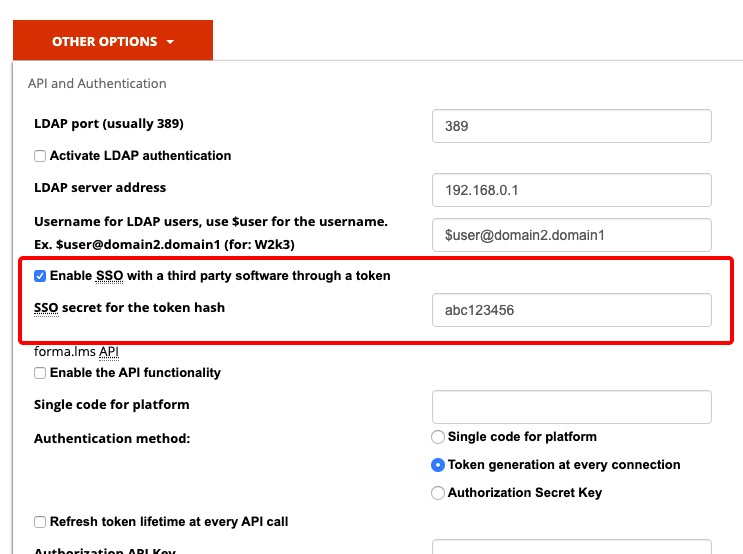Viewport: 743px width, 554px height.
Task: Click the LDAP server address input field
Action: (571, 190)
